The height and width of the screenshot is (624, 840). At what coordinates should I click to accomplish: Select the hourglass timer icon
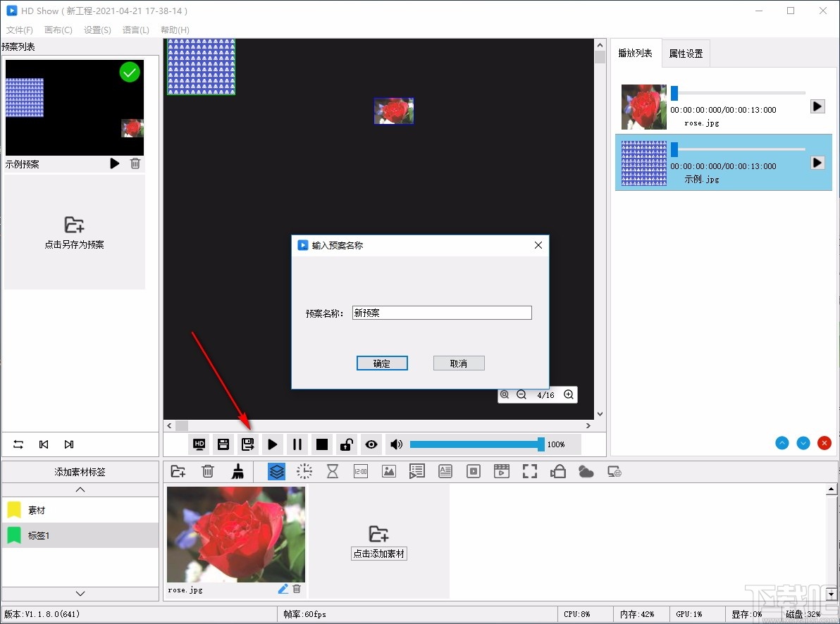pos(332,471)
